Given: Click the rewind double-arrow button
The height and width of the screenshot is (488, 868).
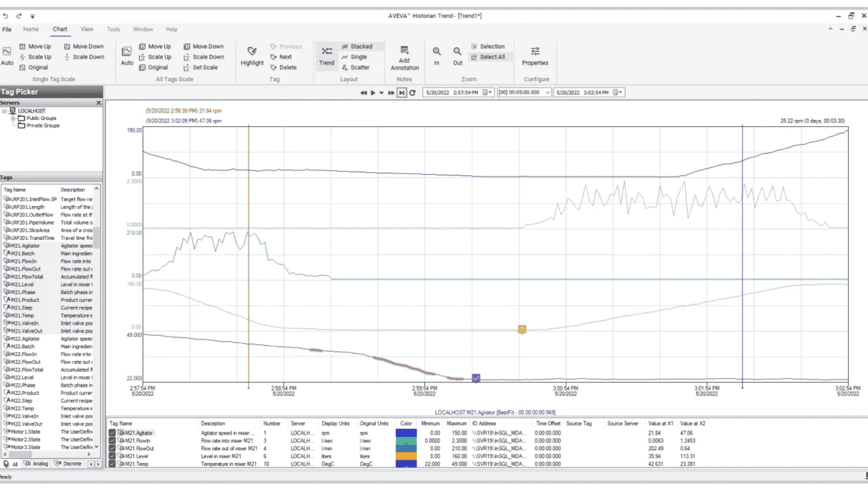Looking at the screenshot, I should pos(363,93).
